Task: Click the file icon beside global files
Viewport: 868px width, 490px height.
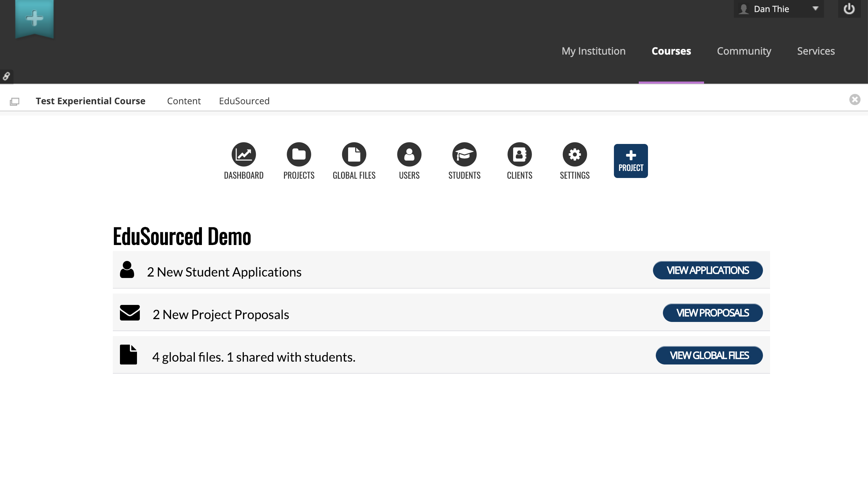Action: pyautogui.click(x=128, y=355)
